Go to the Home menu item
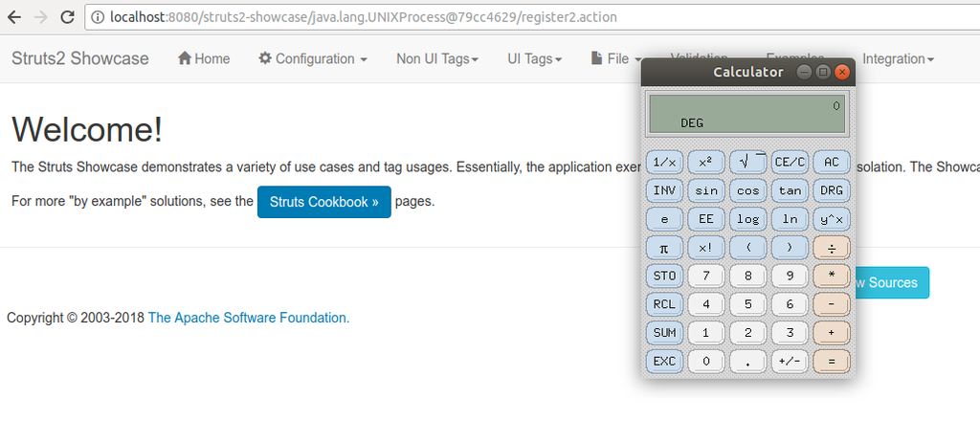This screenshot has height=443, width=980. (204, 58)
